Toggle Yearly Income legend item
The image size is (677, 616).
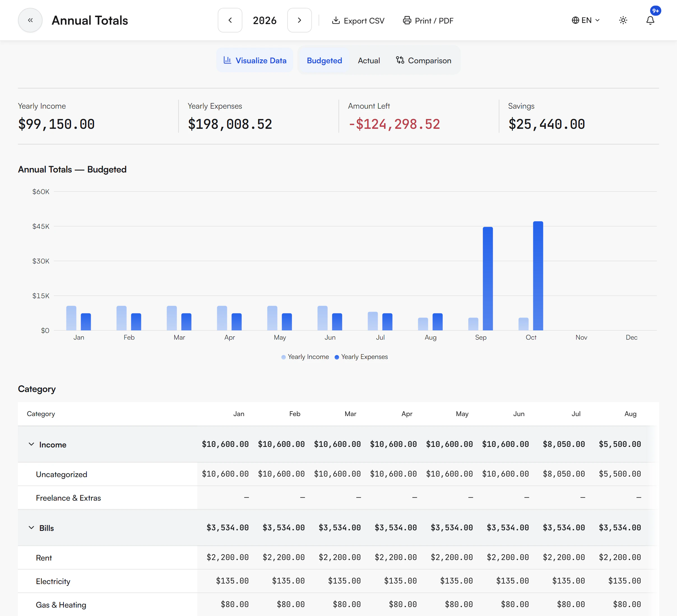(305, 357)
